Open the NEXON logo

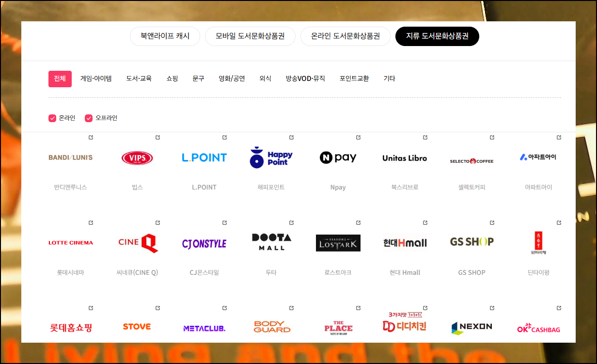pos(471,328)
